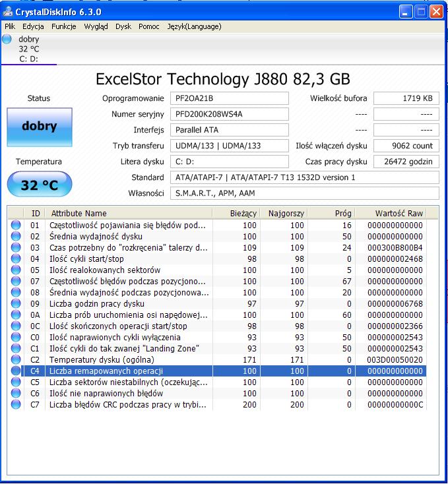448x484 pixels.
Task: Click the Tryb transferu field UDMA/133
Action: (230, 146)
